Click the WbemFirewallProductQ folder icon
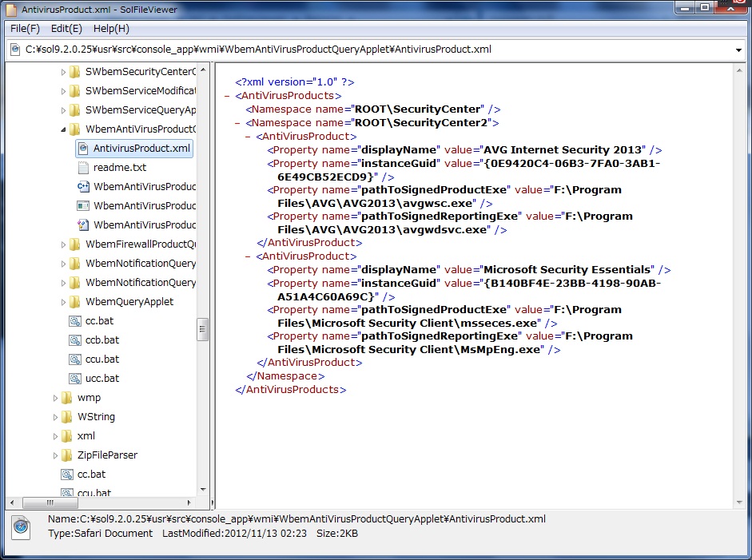The image size is (752, 560). tap(74, 244)
